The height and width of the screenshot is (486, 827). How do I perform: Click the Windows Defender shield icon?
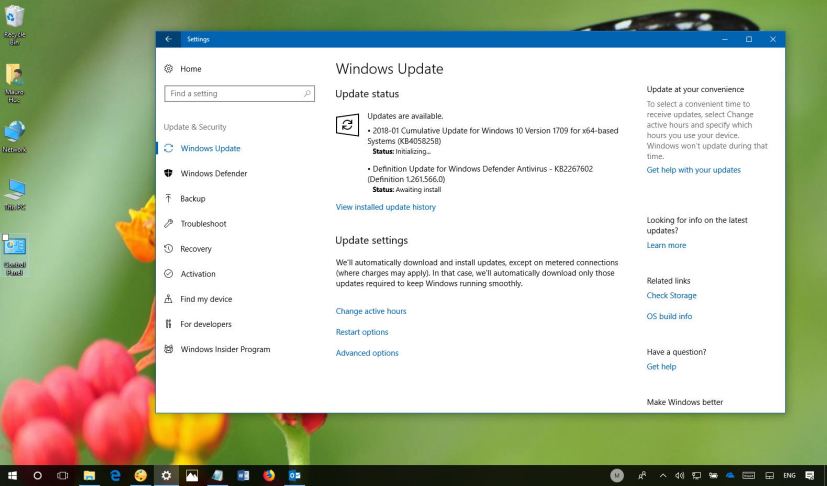168,173
